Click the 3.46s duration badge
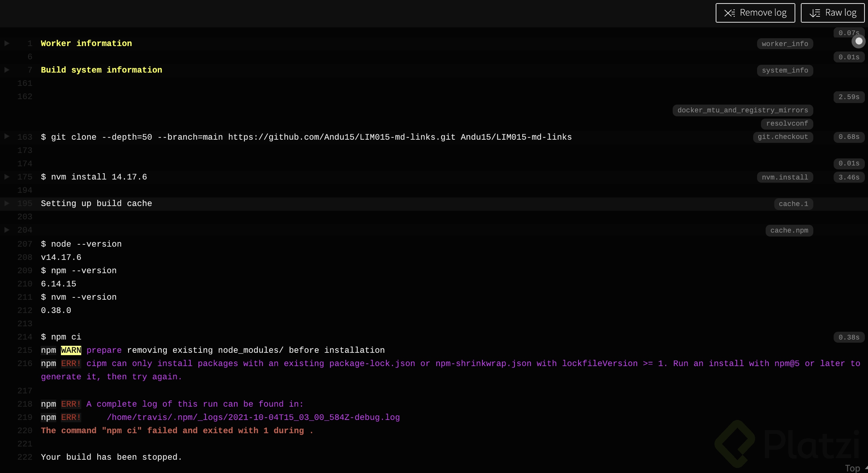 (849, 177)
